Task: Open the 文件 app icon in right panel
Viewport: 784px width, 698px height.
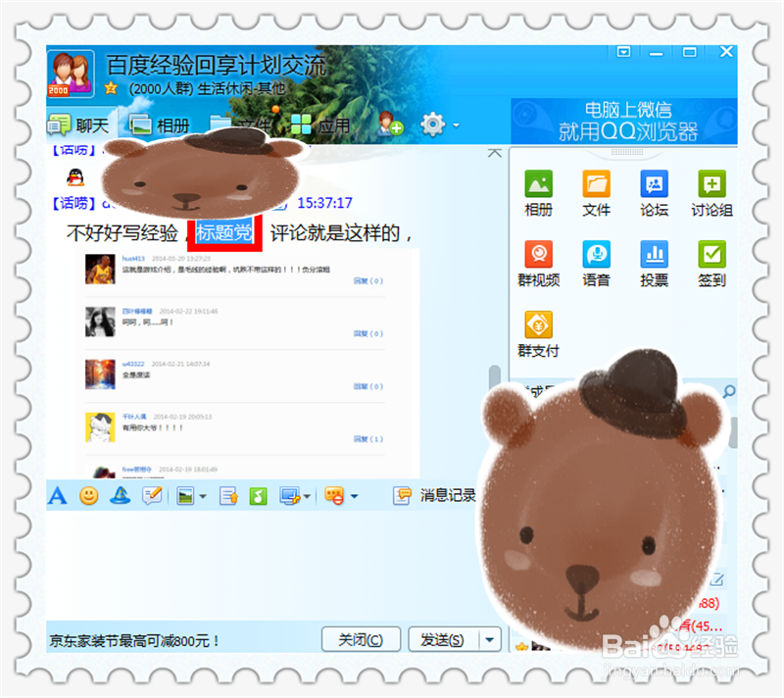Action: (596, 193)
